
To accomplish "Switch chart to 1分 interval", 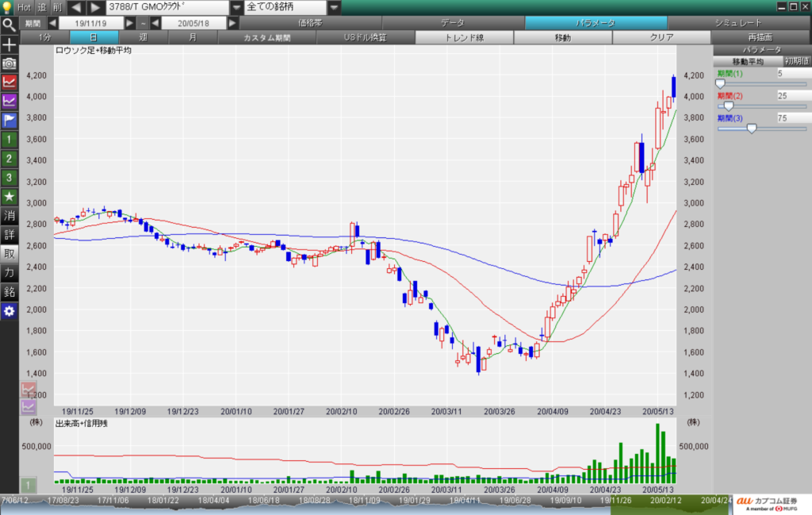I will tap(44, 37).
